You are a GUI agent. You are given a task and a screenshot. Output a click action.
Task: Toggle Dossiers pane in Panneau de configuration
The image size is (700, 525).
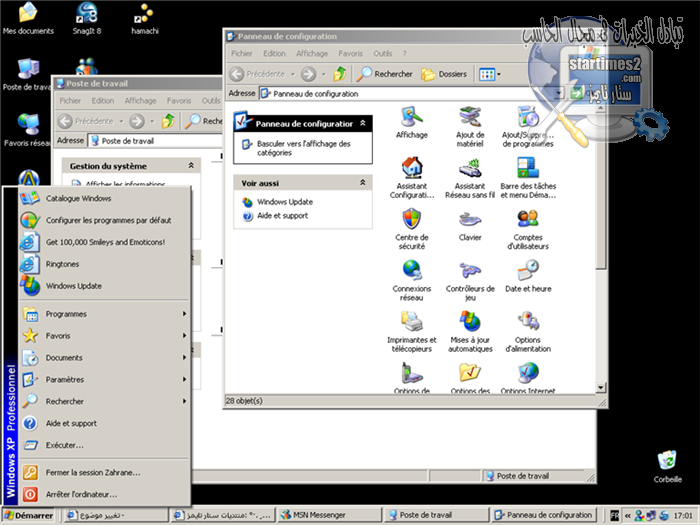(x=444, y=74)
